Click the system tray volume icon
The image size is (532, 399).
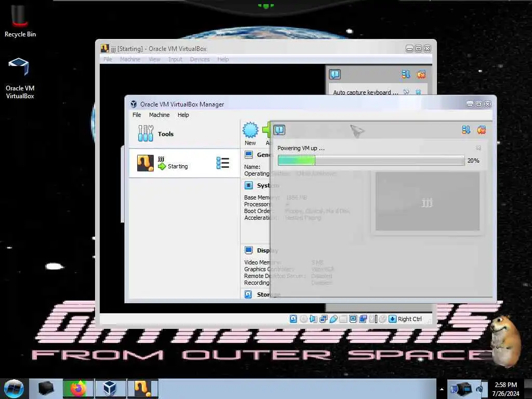[478, 389]
